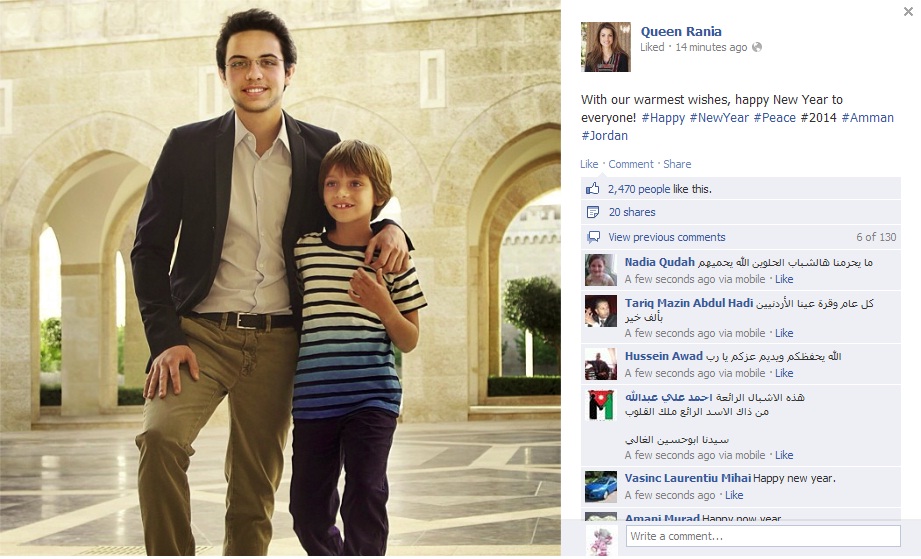Open the 2,470 people likes list
The image size is (921, 559).
tap(639, 189)
